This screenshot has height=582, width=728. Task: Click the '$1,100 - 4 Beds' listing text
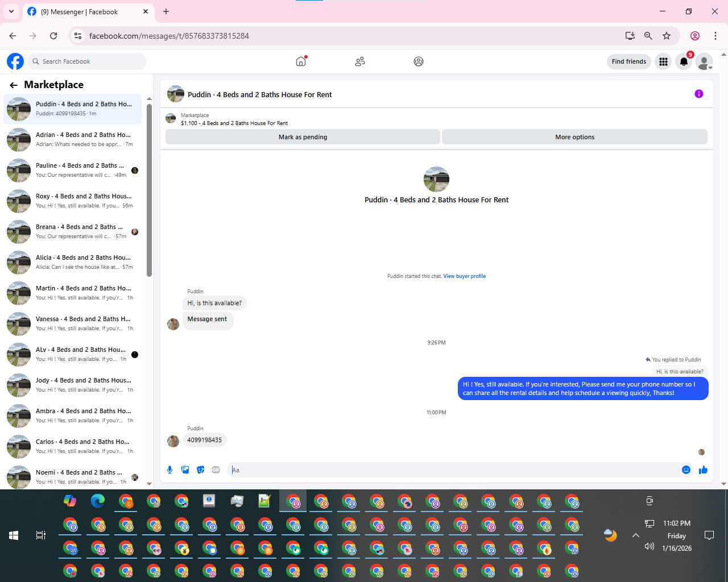(x=234, y=123)
